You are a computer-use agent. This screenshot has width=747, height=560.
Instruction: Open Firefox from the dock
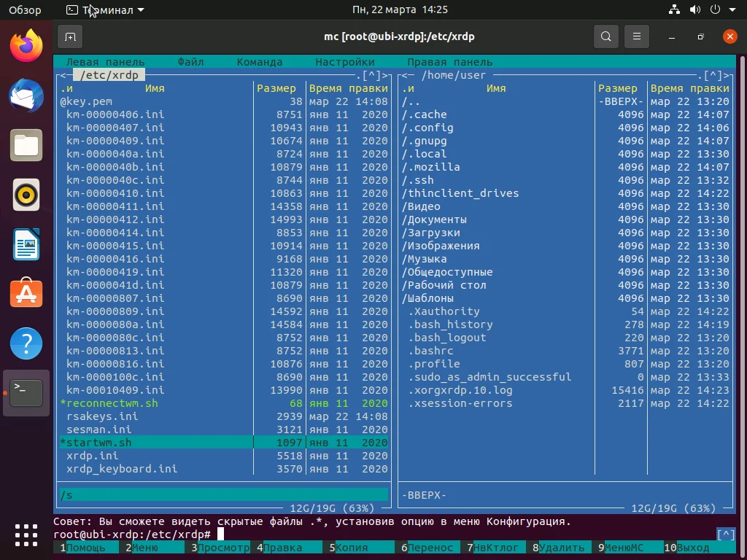[x=26, y=46]
